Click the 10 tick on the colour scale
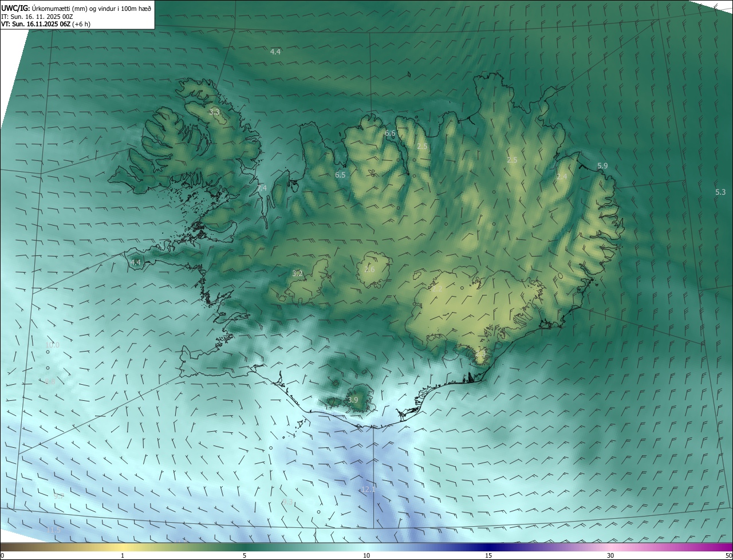Screen dimensions: 733x560 click(x=366, y=555)
